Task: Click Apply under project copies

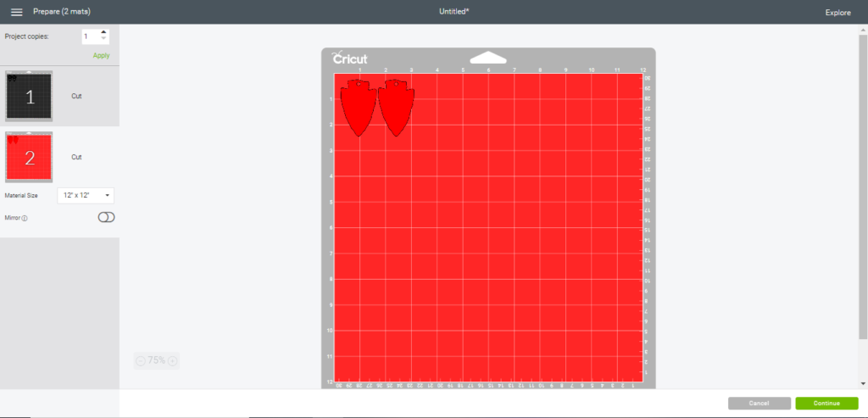Action: click(102, 55)
